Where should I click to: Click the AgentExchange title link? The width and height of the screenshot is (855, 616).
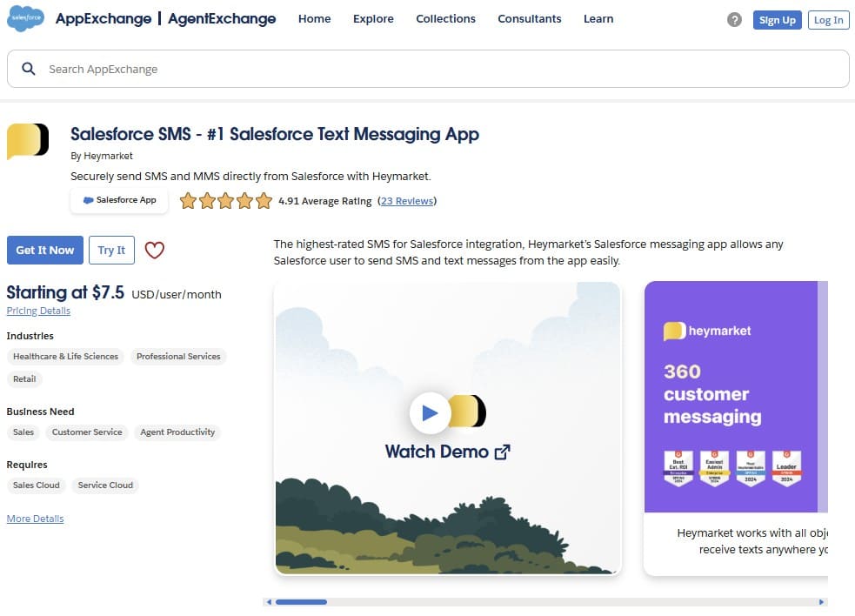pos(222,18)
